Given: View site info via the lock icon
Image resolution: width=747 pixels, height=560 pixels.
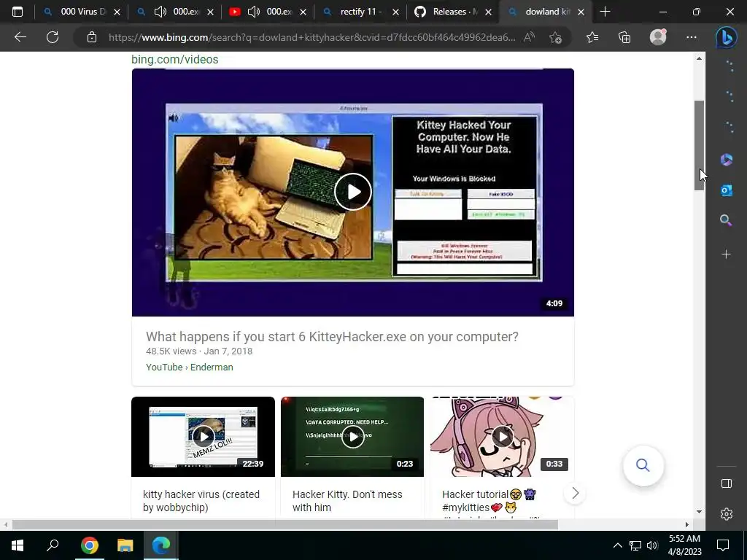Looking at the screenshot, I should (92, 37).
